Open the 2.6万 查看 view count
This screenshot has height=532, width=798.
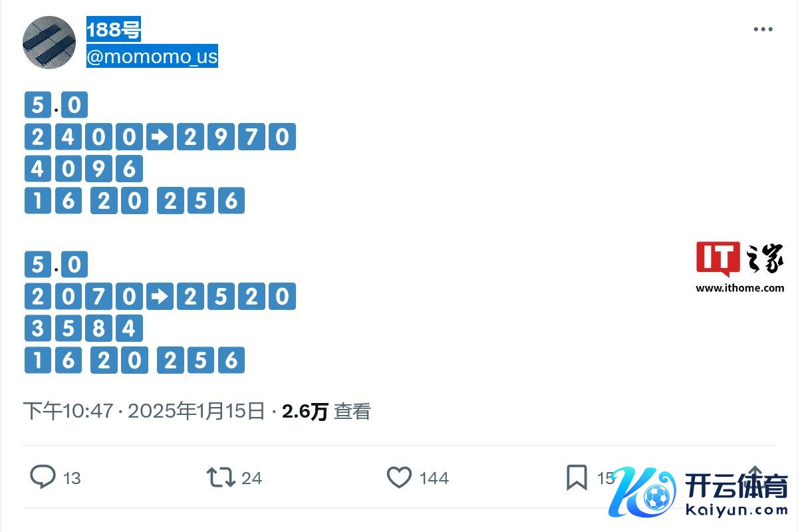[x=326, y=412]
